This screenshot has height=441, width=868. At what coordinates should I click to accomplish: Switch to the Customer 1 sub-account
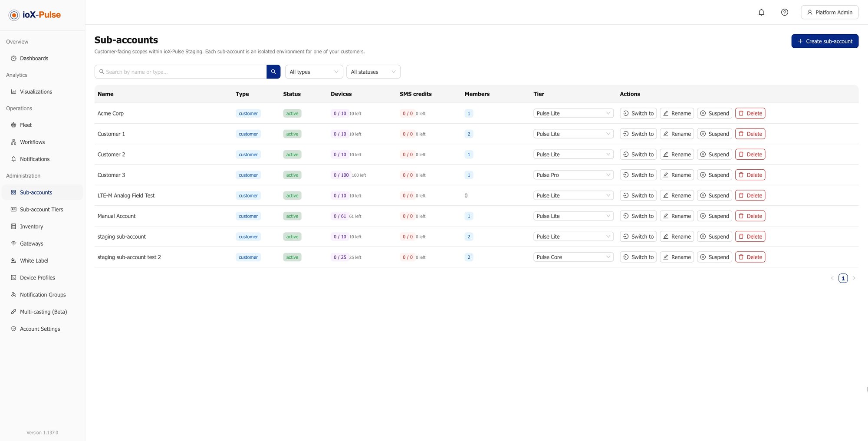pos(638,134)
